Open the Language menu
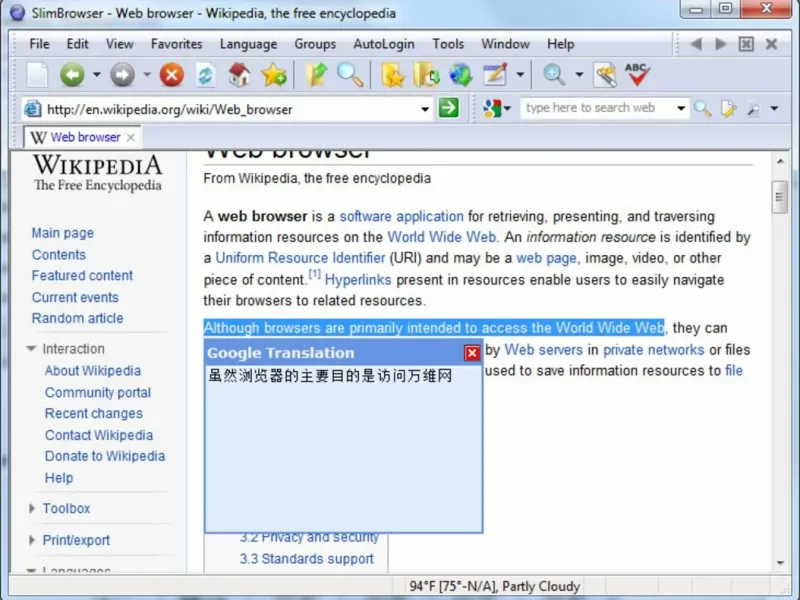The image size is (800, 600). pyautogui.click(x=248, y=44)
